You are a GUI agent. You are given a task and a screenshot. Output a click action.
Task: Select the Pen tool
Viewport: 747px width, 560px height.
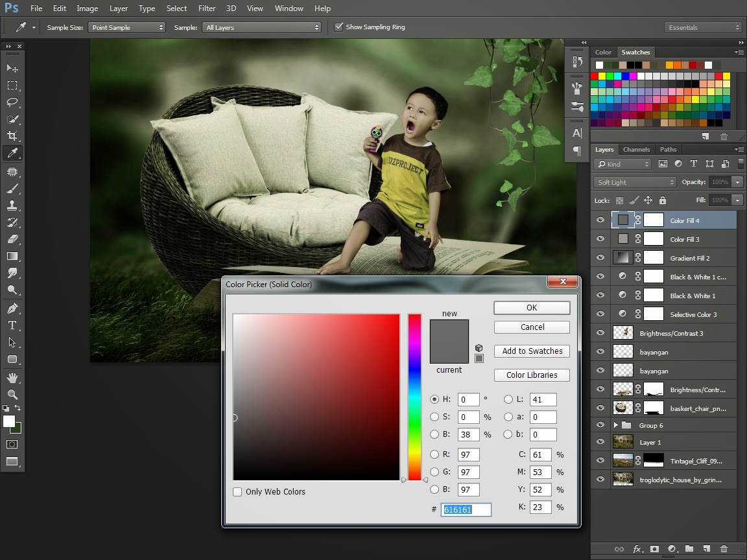coord(12,309)
